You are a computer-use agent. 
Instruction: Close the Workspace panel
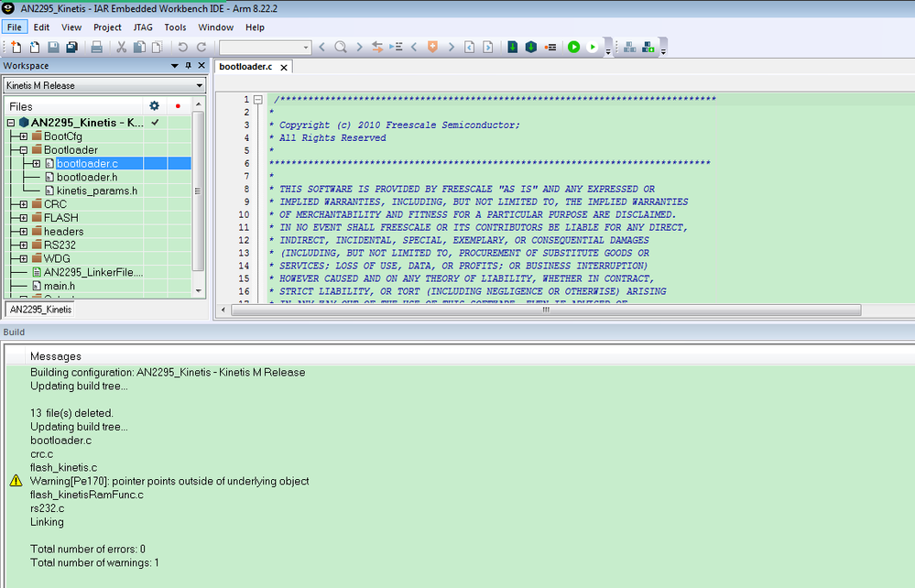coord(202,66)
